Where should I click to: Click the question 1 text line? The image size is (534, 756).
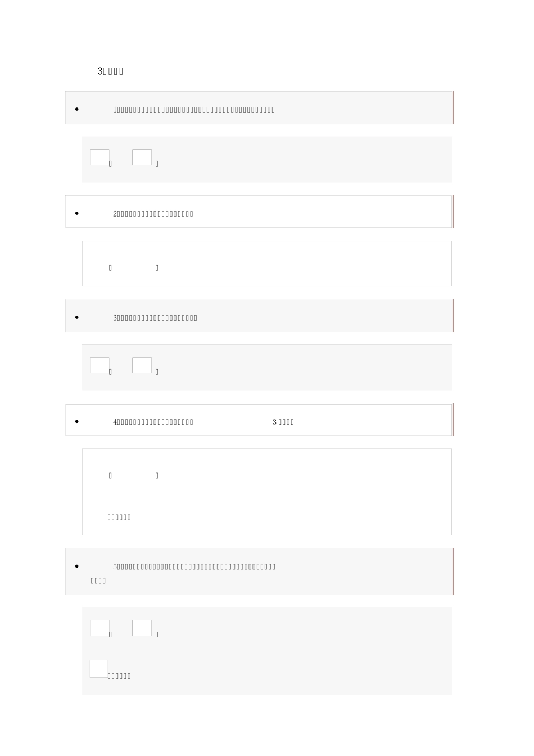click(194, 110)
